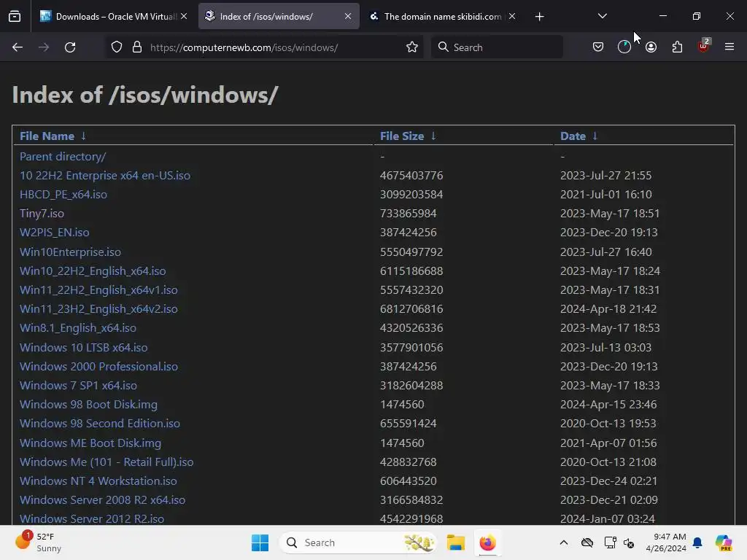The height and width of the screenshot is (560, 747).
Task: Download Windows 98 Boot Disk.img
Action: (x=88, y=405)
